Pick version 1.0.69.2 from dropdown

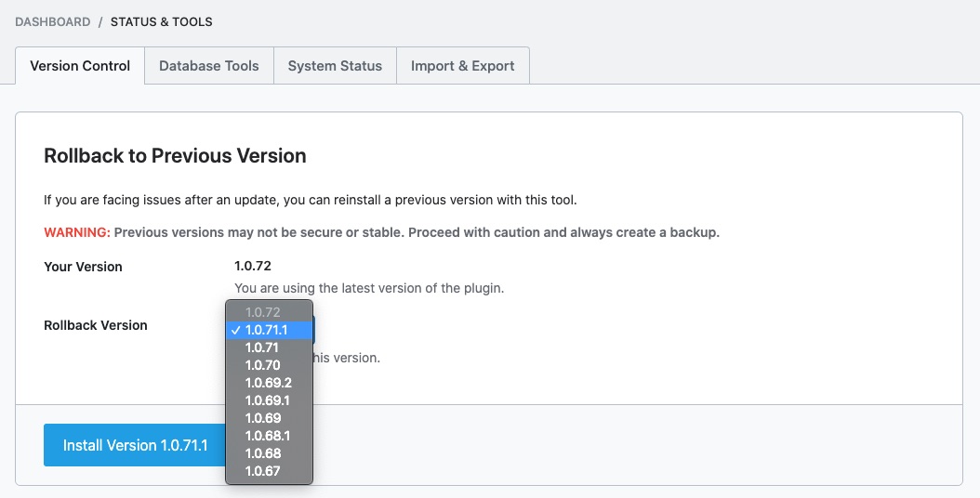coord(270,383)
